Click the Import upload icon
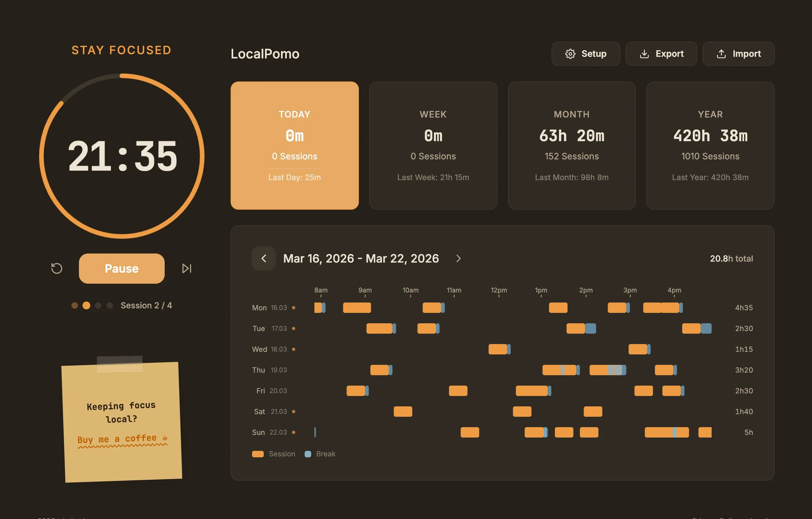 coord(721,54)
